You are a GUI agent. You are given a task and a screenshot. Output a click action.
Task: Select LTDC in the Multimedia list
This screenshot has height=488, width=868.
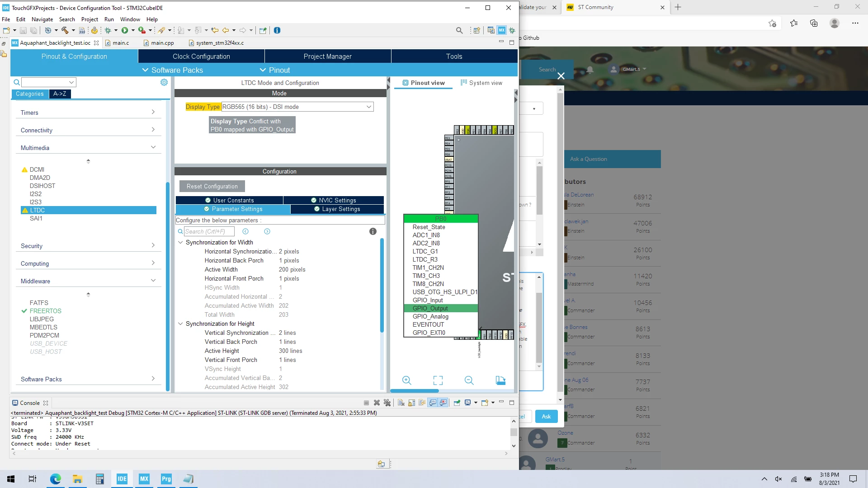pyautogui.click(x=89, y=210)
